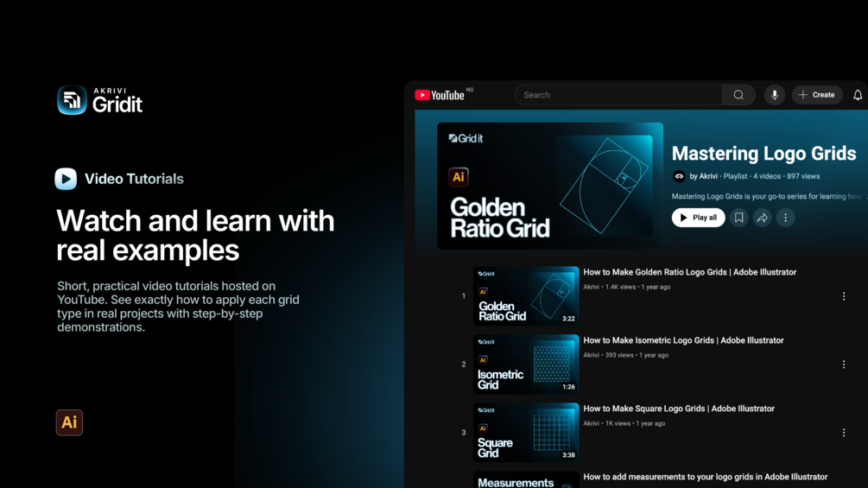
Task: Click 'Watch and learn with real examples' heading
Action: click(195, 235)
